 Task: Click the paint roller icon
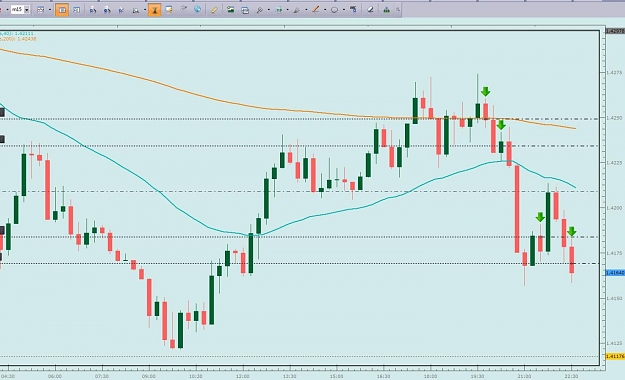[x=353, y=10]
